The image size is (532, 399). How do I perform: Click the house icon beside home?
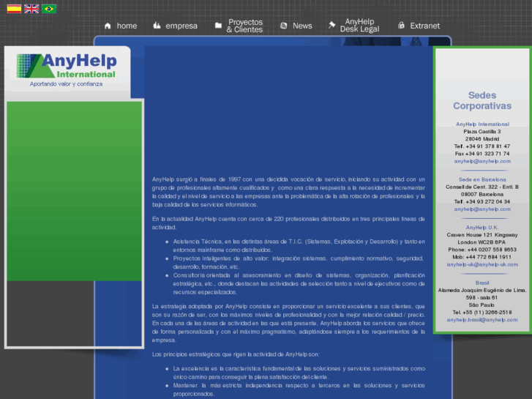tap(108, 26)
